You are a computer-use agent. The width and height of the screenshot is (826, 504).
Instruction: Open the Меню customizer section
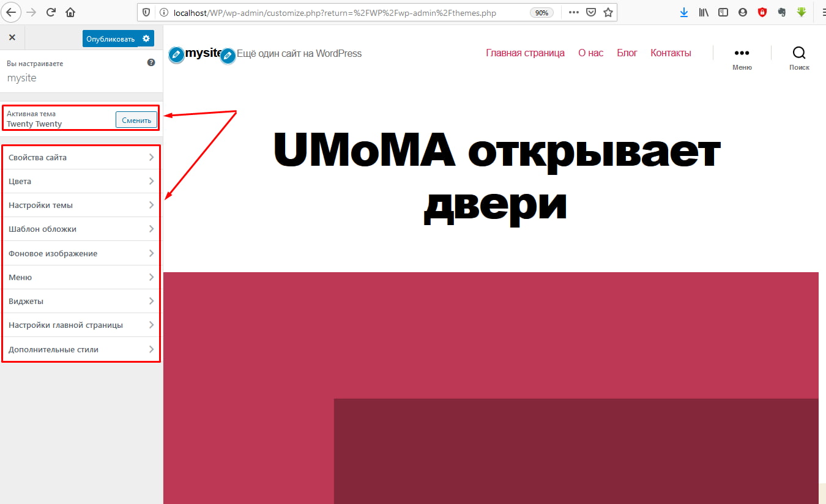point(81,277)
